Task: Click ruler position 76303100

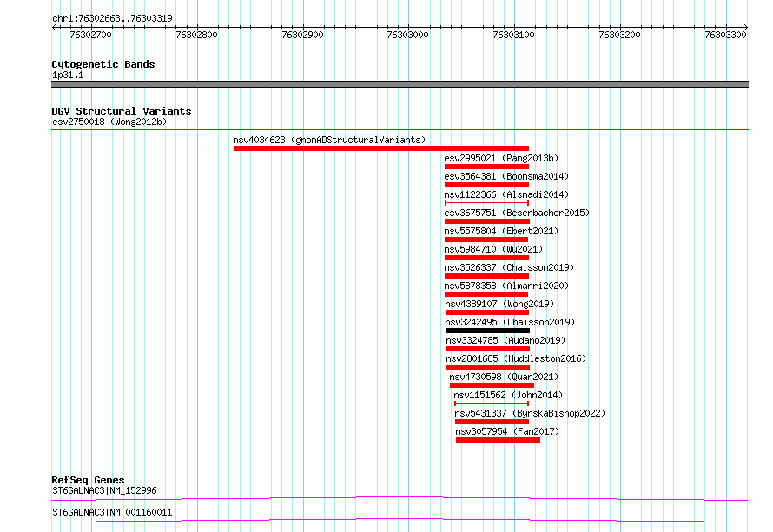Action: [x=513, y=35]
